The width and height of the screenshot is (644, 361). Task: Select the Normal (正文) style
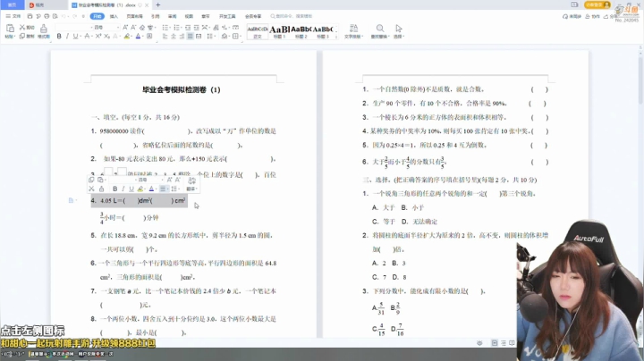tap(258, 31)
